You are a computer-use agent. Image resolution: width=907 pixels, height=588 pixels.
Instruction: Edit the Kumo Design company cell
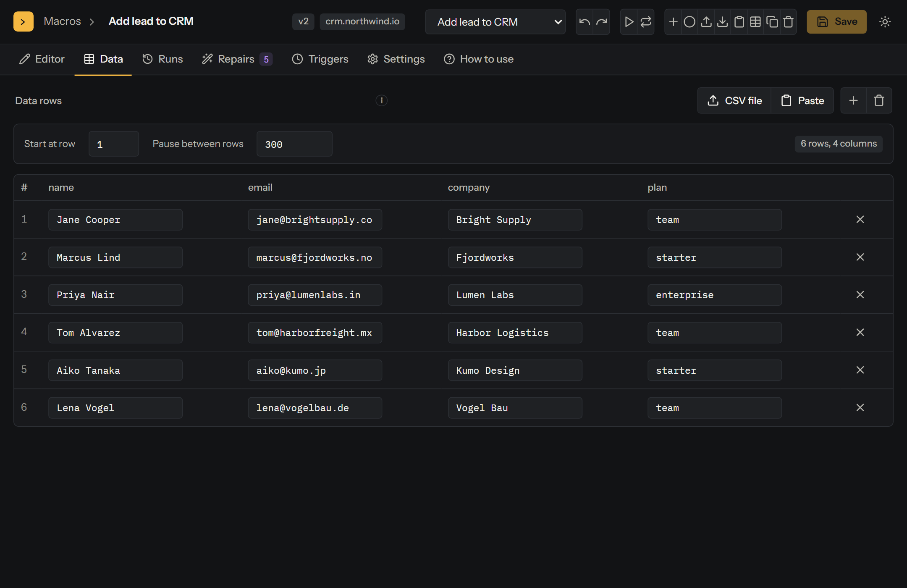click(515, 370)
